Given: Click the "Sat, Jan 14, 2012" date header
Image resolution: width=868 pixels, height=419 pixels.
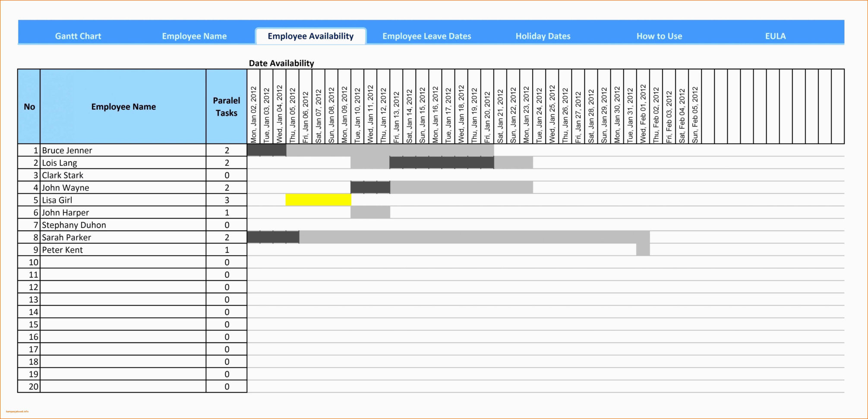Looking at the screenshot, I should click(x=410, y=107).
